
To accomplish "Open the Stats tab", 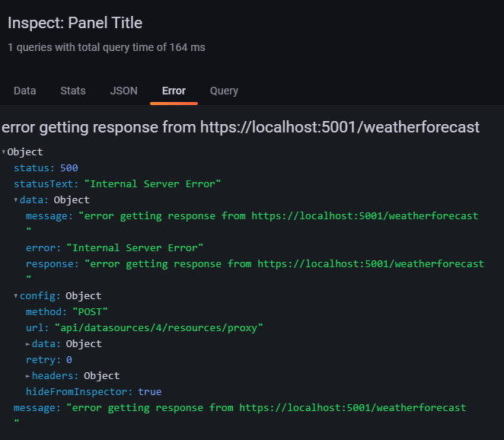I will 73,91.
